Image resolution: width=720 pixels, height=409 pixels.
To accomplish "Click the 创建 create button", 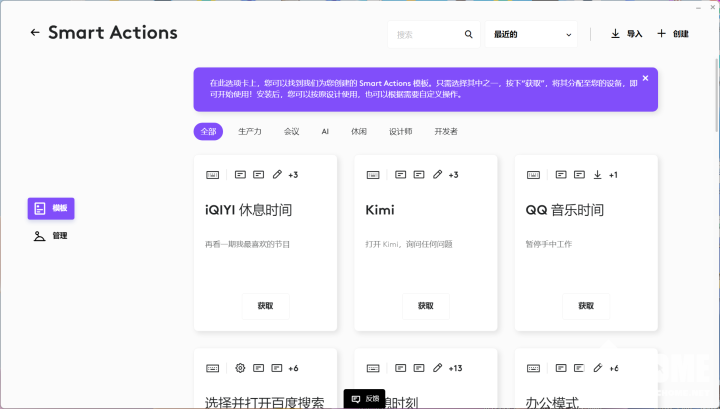I will [673, 34].
